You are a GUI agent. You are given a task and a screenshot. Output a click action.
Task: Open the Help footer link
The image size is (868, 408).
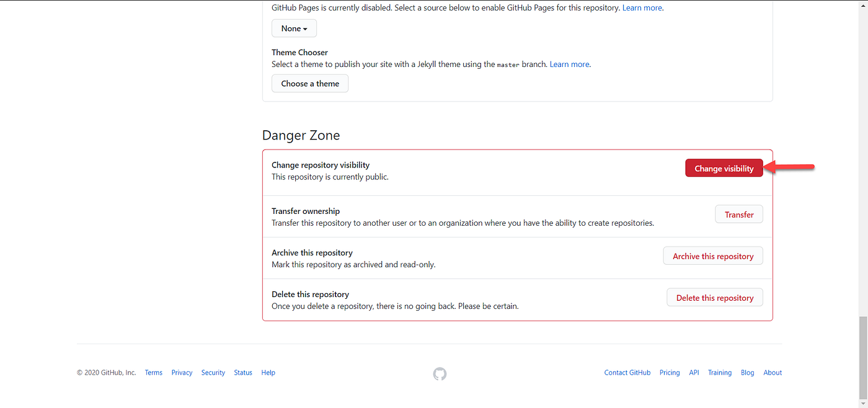tap(268, 372)
